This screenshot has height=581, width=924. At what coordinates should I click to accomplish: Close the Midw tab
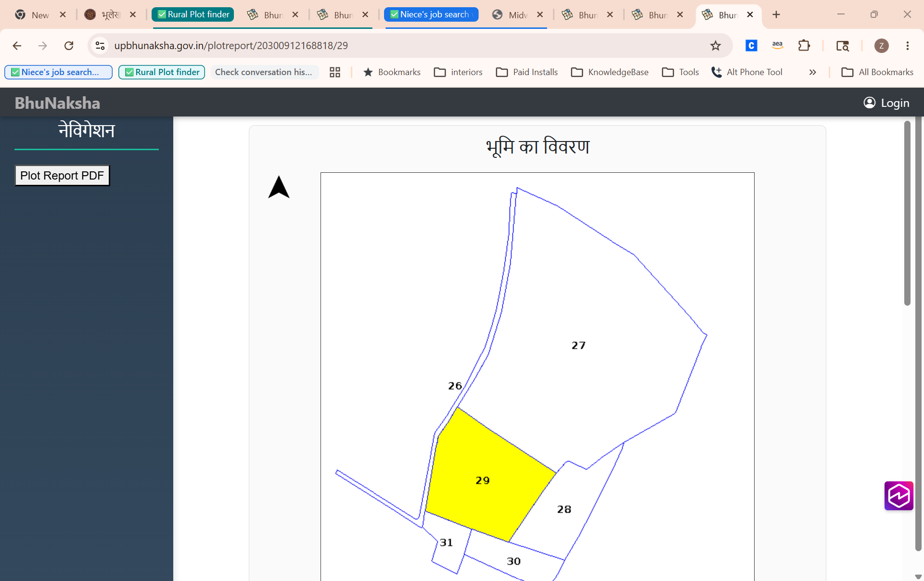coord(540,15)
